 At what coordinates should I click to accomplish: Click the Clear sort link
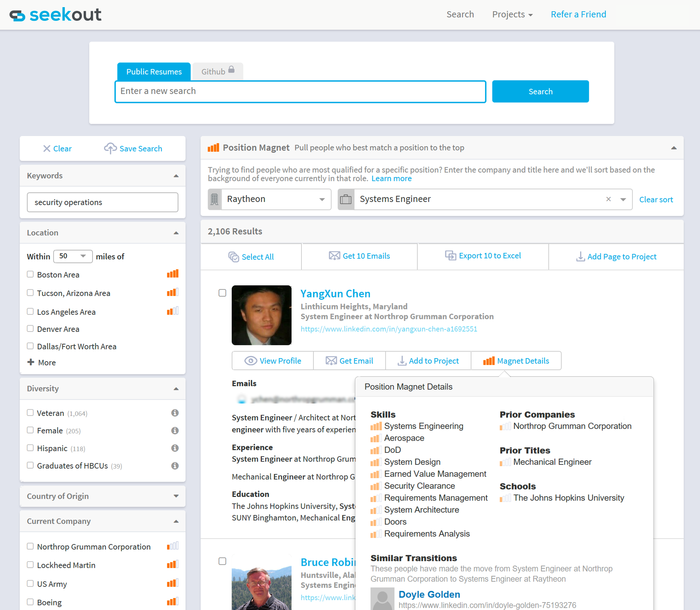tap(656, 199)
